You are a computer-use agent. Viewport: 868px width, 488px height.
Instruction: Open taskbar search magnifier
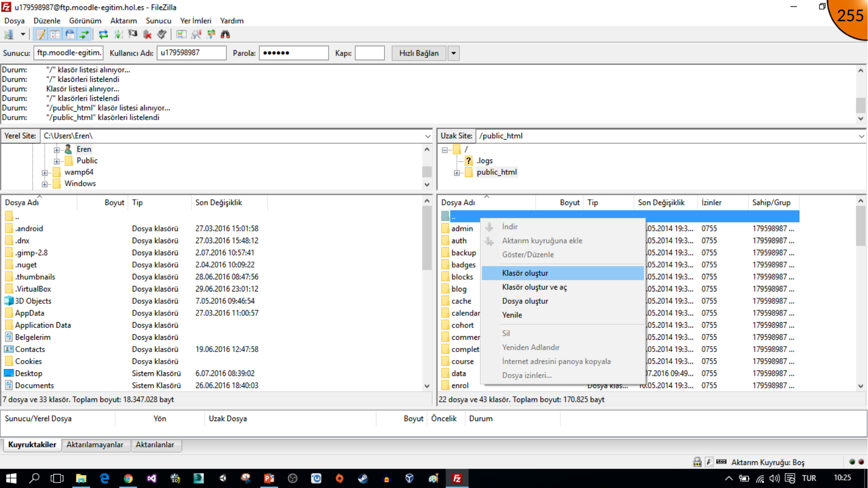tap(34, 478)
